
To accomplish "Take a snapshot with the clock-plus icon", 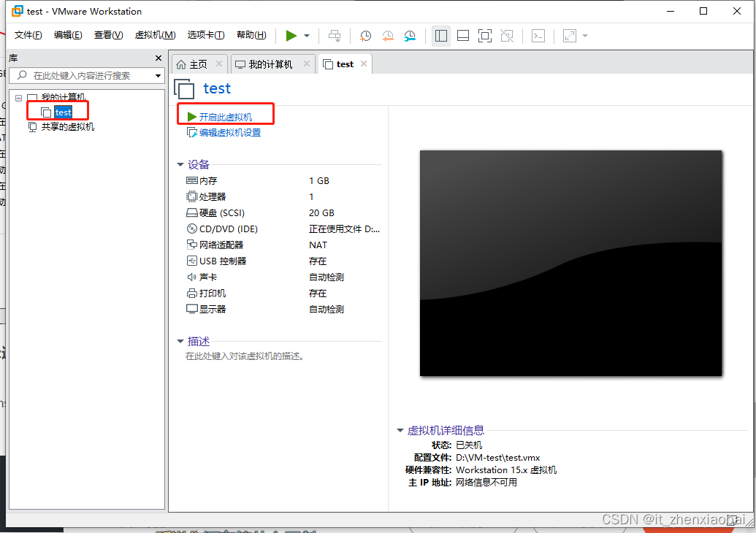I will pos(365,36).
